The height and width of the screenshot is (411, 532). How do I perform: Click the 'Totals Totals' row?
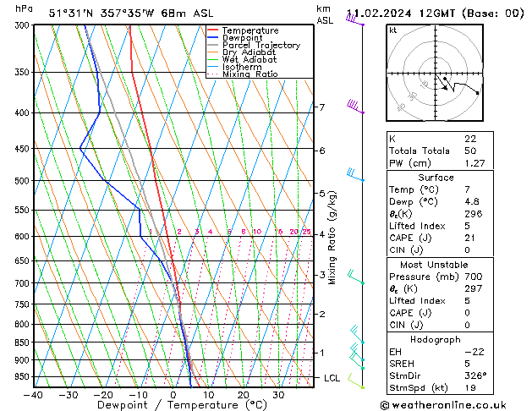(440, 151)
